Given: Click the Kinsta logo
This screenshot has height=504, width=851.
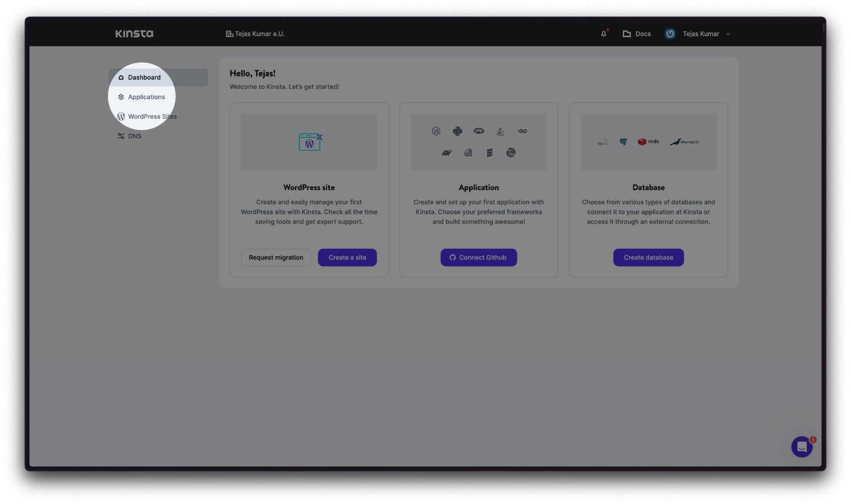Looking at the screenshot, I should coord(134,34).
